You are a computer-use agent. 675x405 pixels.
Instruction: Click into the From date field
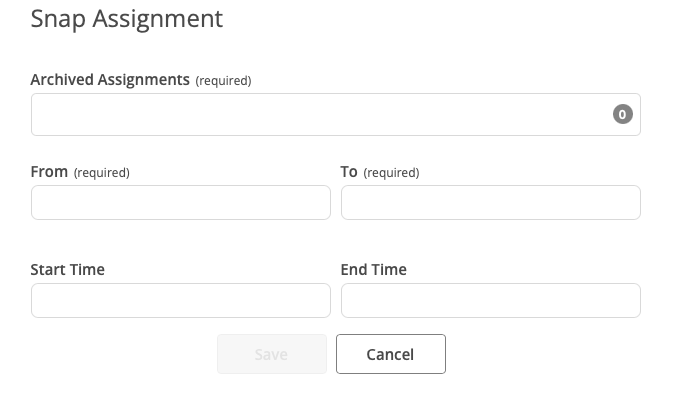(181, 203)
